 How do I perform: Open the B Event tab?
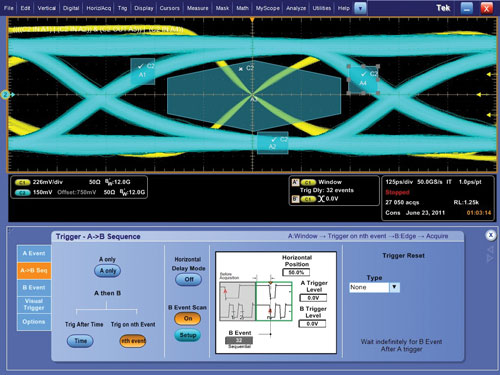click(x=34, y=288)
